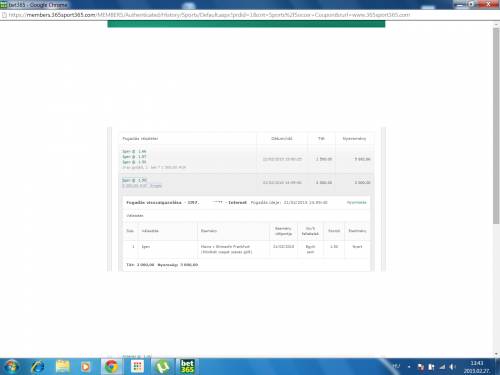The image size is (500, 375).
Task: Open the Windows Explorer folder icon
Action: pyautogui.click(x=62, y=367)
